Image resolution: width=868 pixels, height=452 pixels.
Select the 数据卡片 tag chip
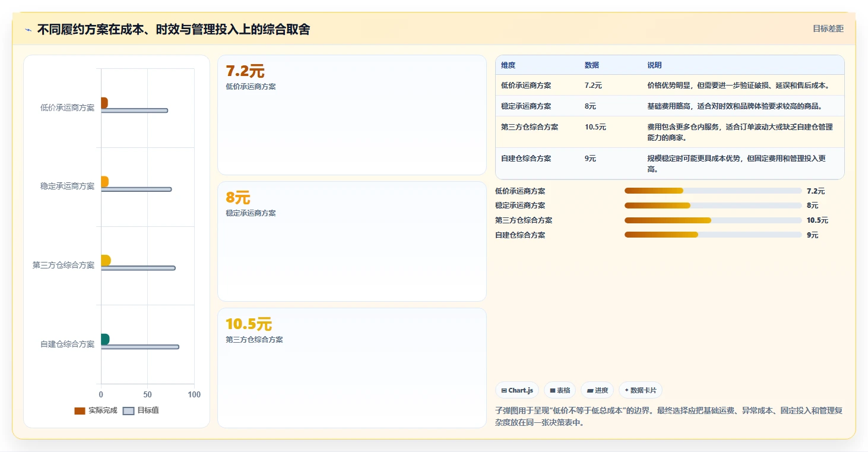[x=641, y=390]
